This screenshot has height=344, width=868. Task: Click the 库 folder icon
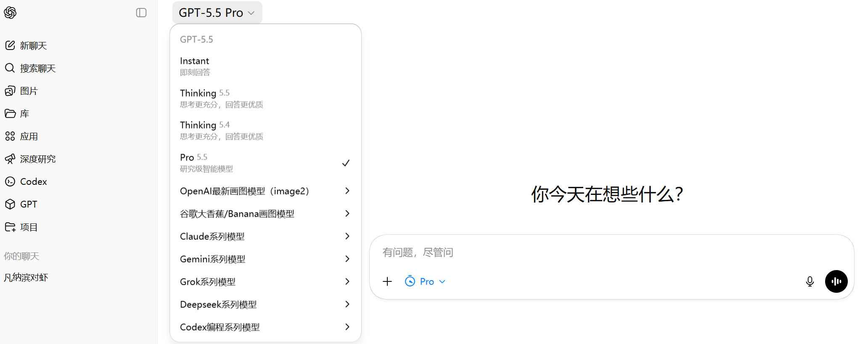(x=10, y=113)
